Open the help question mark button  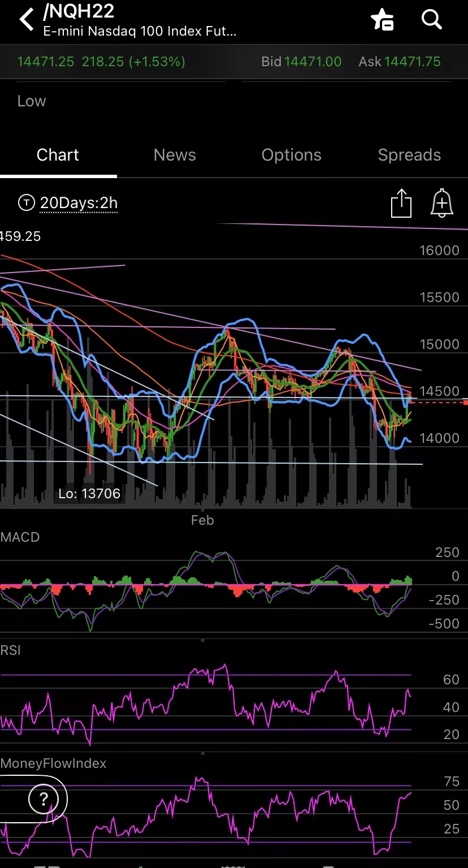[44, 799]
